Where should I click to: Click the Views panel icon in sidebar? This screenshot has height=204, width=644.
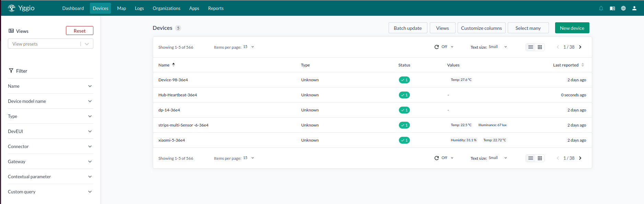(11, 31)
